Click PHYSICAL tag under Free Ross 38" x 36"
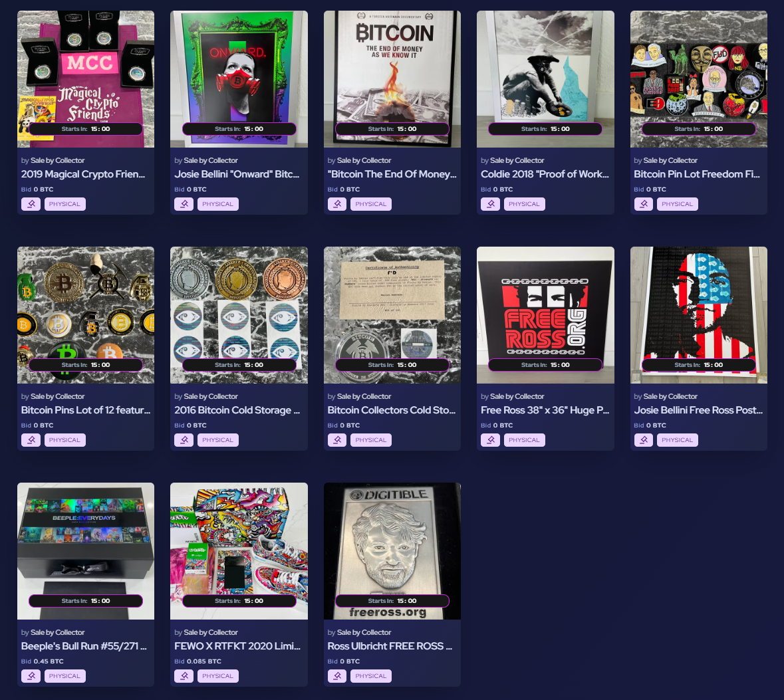784x700 pixels. click(x=525, y=440)
